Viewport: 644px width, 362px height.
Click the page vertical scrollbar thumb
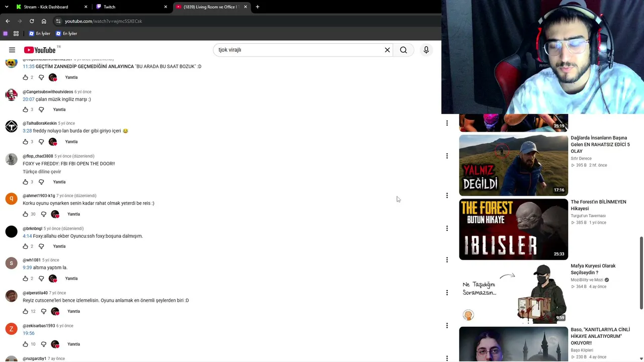(x=641, y=273)
